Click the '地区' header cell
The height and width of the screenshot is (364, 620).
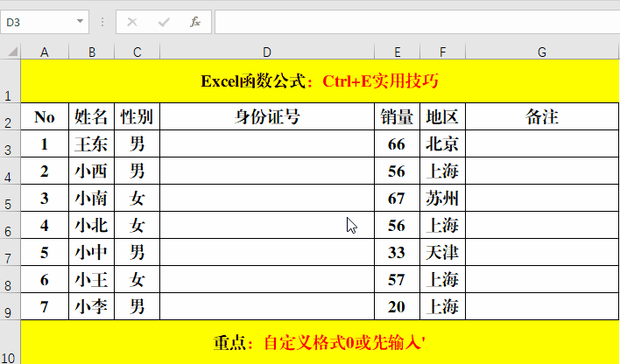coord(442,116)
